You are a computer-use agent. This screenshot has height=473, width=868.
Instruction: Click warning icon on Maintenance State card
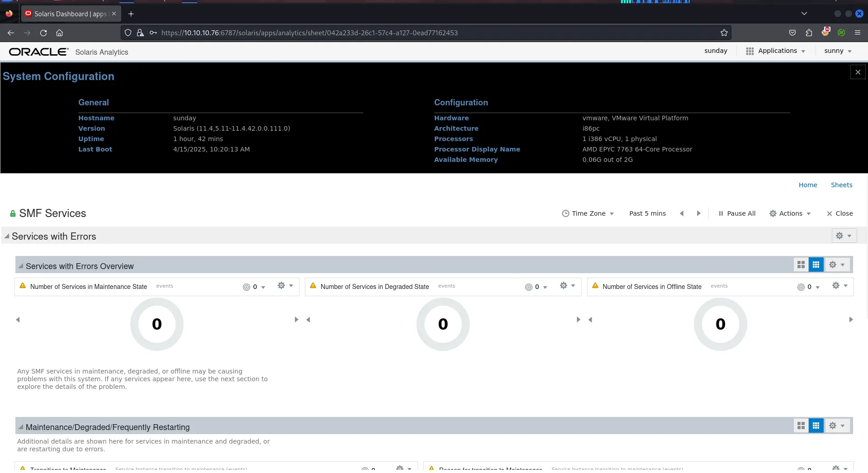(23, 286)
